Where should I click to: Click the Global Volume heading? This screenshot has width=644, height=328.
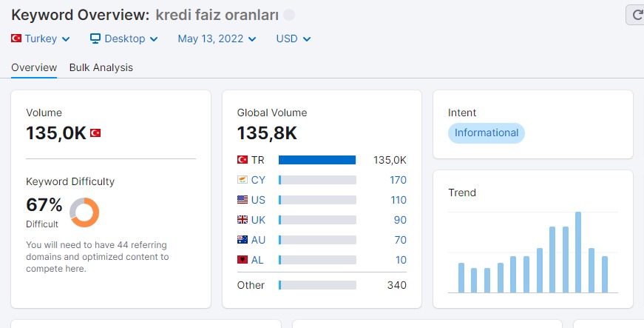(272, 113)
